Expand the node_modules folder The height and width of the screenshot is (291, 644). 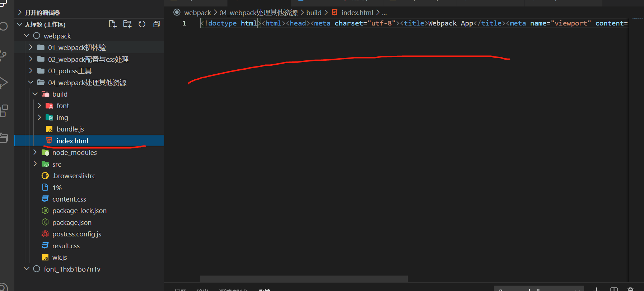pos(35,152)
